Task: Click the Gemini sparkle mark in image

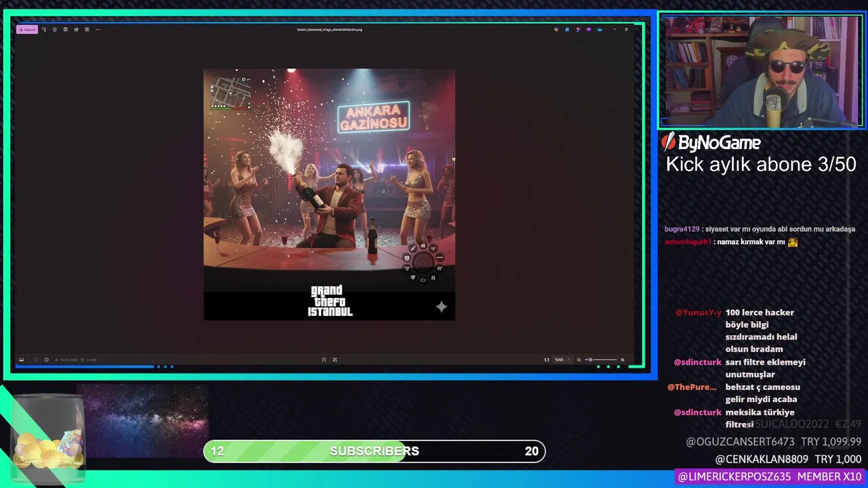Action: point(441,307)
